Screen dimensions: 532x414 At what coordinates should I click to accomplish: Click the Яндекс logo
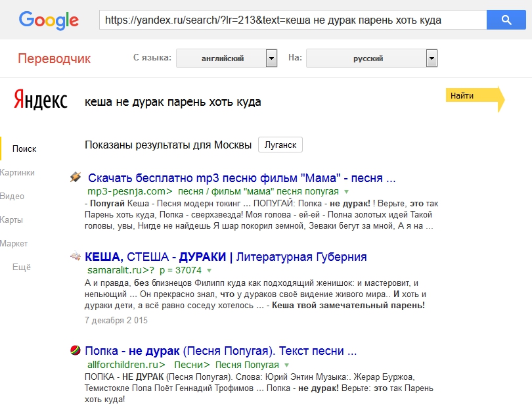[x=41, y=99]
